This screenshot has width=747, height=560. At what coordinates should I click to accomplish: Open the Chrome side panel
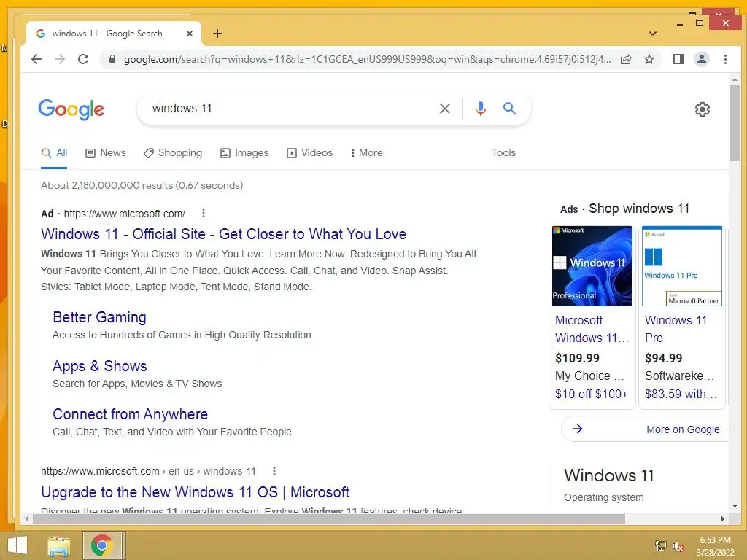click(678, 59)
